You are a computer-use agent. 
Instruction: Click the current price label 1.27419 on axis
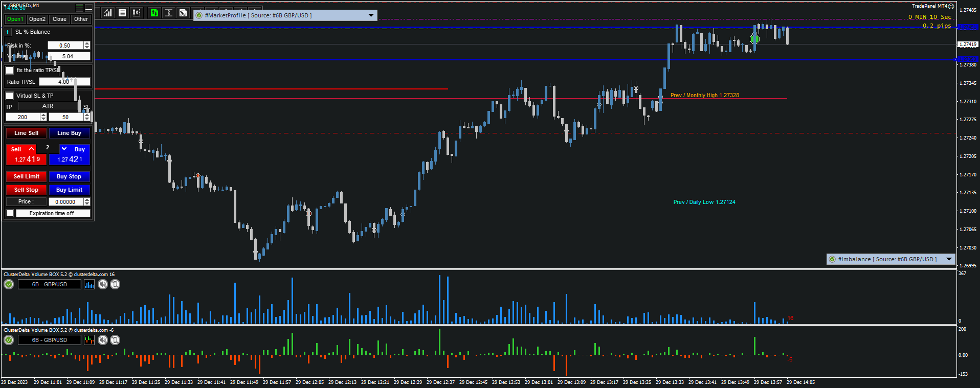[968, 44]
